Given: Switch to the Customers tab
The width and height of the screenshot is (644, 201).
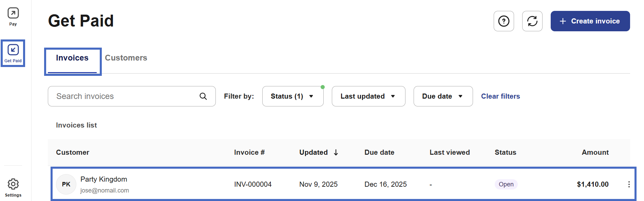Looking at the screenshot, I should [126, 58].
